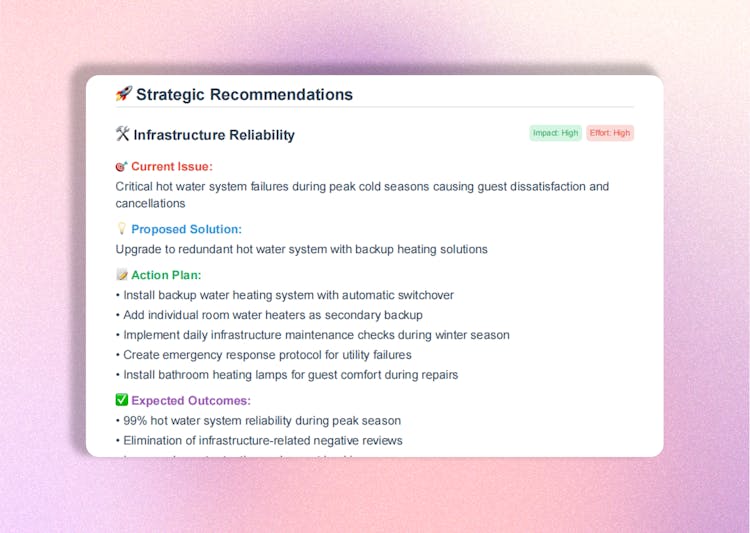Click the rocket icon beside Strategic Recommendations
The image size is (750, 533).
coord(123,95)
